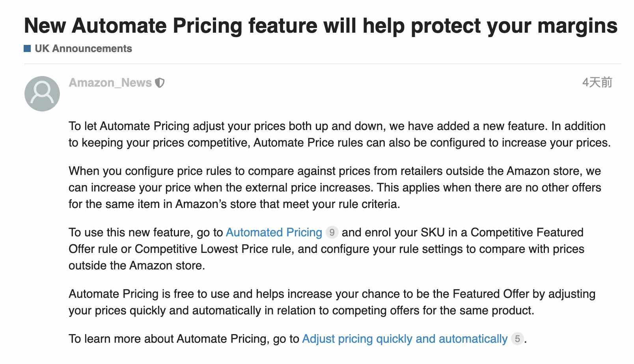
Task: Click paragraph starting "To let Automate Pricing"
Action: coord(339,134)
